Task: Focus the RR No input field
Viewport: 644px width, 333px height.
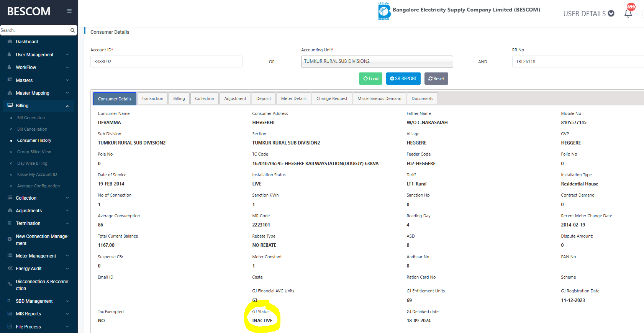Action: tap(578, 61)
